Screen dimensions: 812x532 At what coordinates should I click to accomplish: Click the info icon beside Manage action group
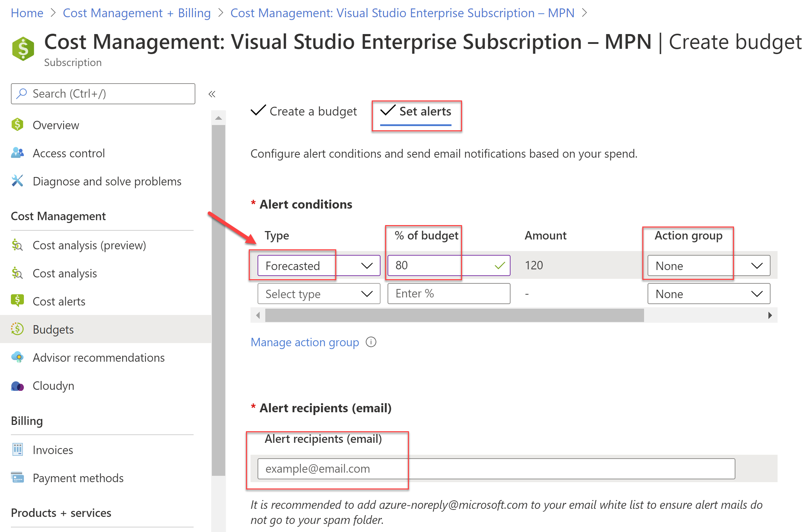(371, 342)
